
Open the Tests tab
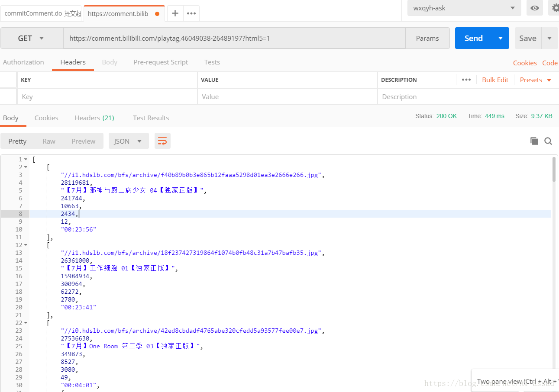click(x=212, y=62)
